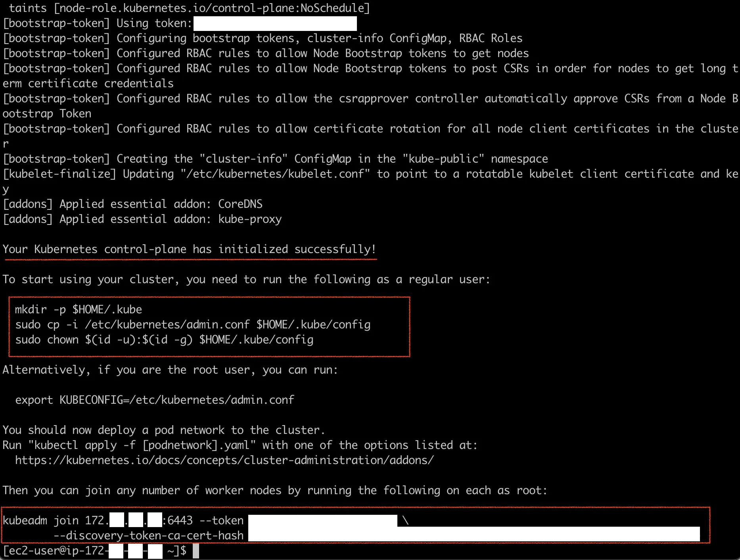Click the 'erm certificate credentials' wrapped line
Screen dimensions: 740x560
[88, 83]
